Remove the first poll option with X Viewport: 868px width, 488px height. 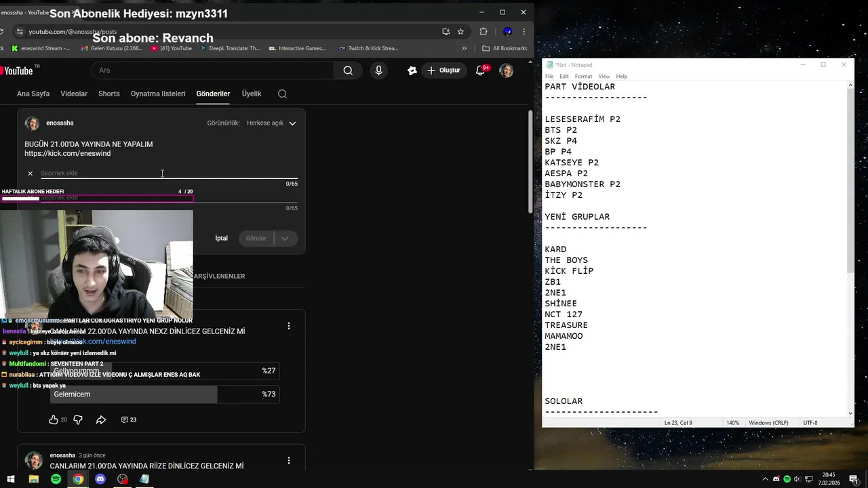coord(30,173)
